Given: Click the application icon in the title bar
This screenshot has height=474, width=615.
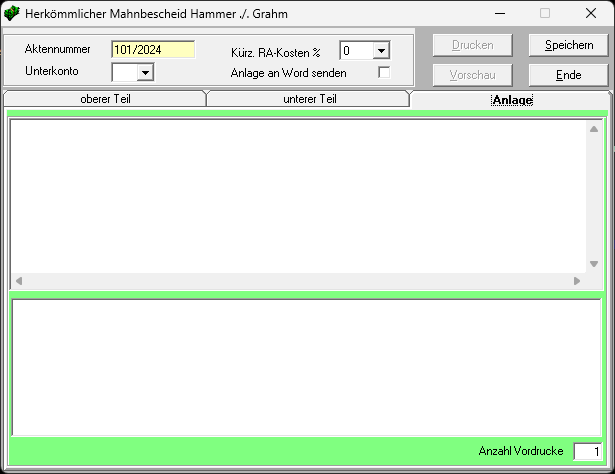Looking at the screenshot, I should 12,13.
